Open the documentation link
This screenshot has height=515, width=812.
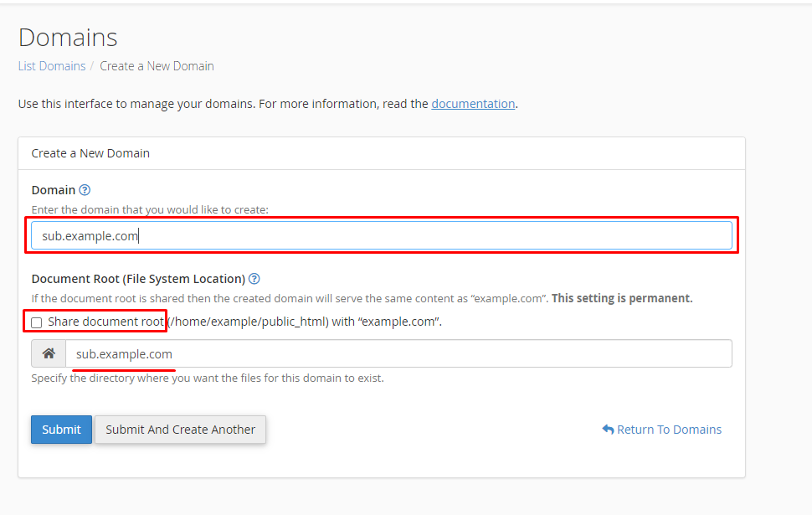point(473,104)
